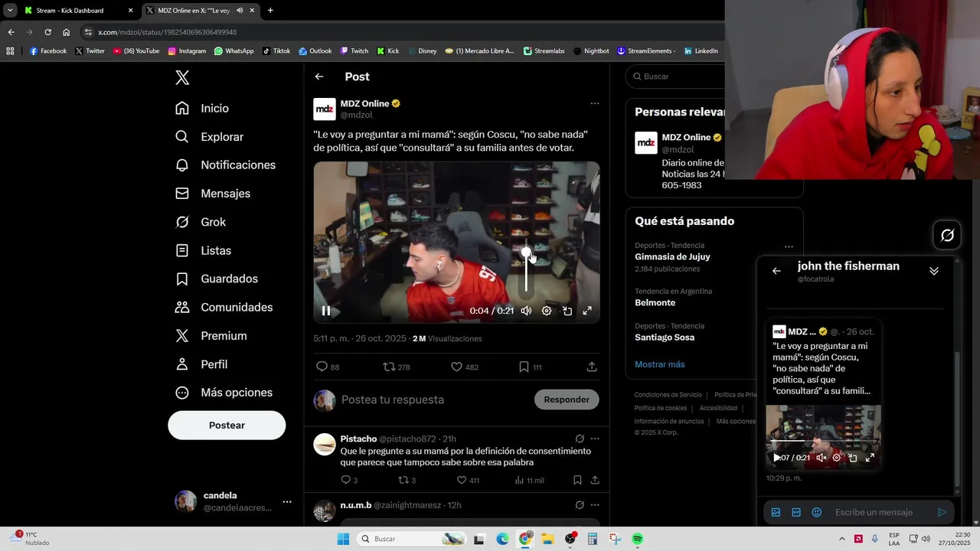
Task: Click 'Mostrar más' under trends
Action: pos(660,364)
